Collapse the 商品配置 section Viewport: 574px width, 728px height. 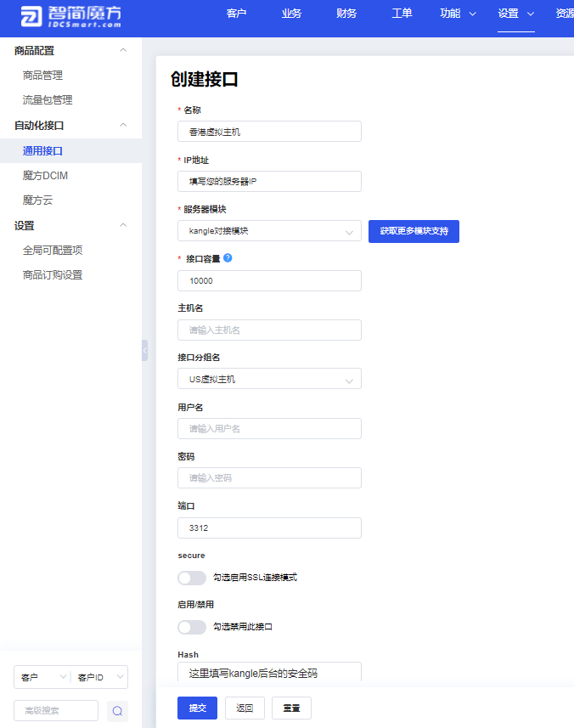[x=123, y=51]
